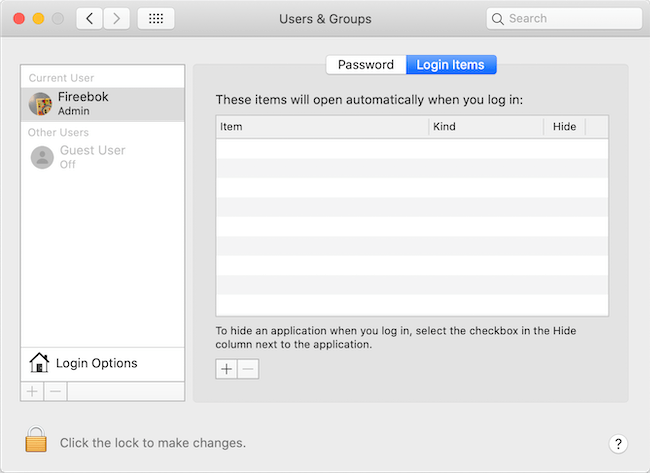Select Guest User in the sidebar

click(x=102, y=157)
